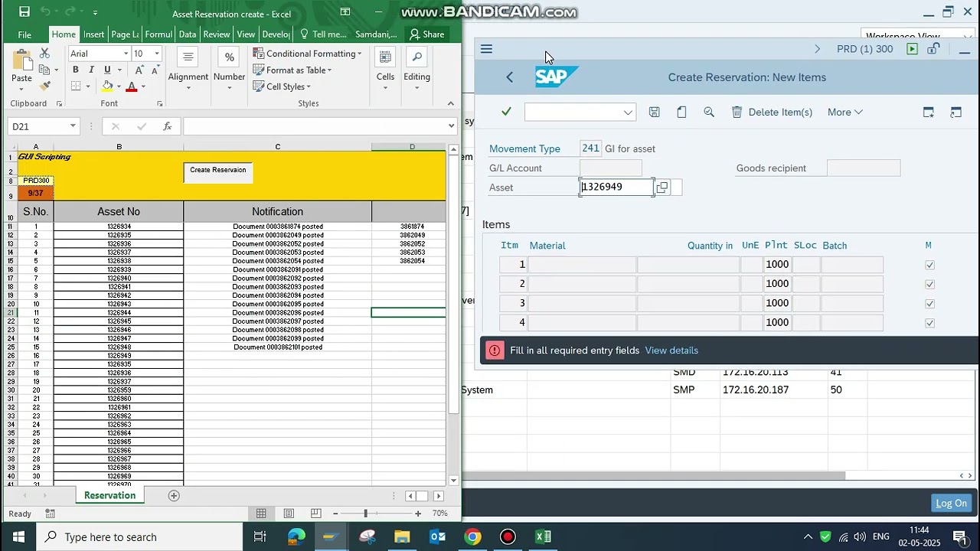Open Excel File tab

[24, 34]
